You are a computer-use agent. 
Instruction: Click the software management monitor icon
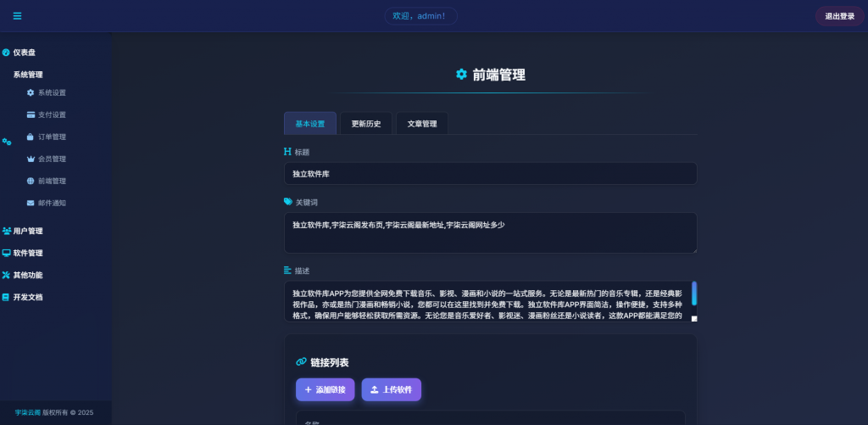point(7,254)
